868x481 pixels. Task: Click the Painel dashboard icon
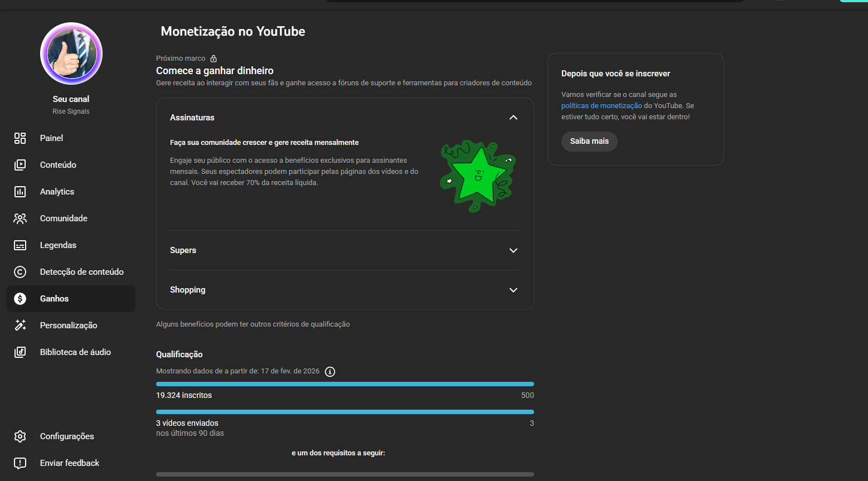(x=20, y=138)
